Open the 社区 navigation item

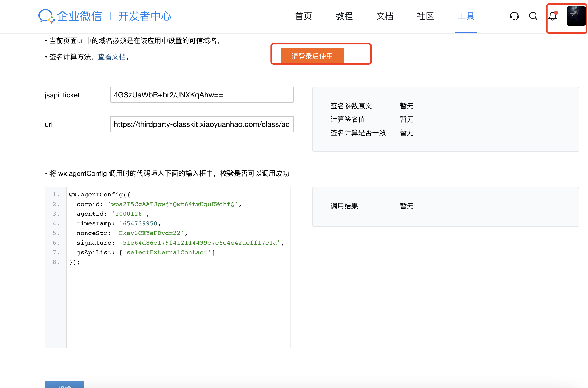425,16
